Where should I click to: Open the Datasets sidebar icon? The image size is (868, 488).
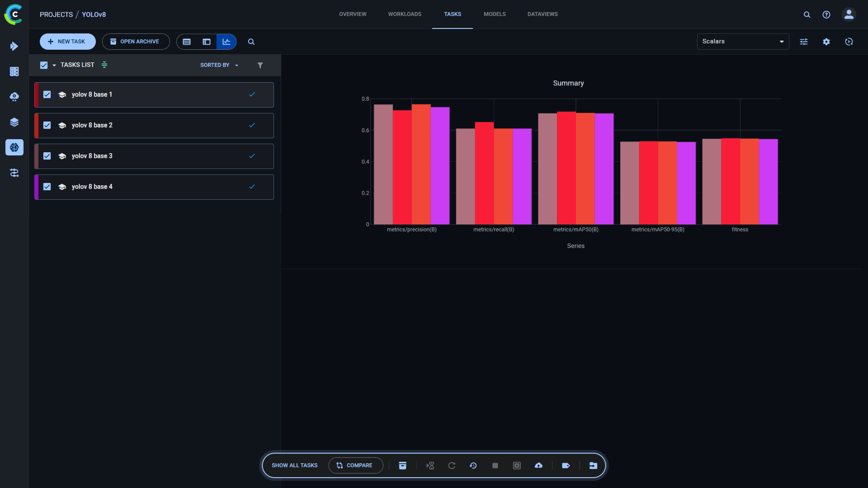[14, 71]
